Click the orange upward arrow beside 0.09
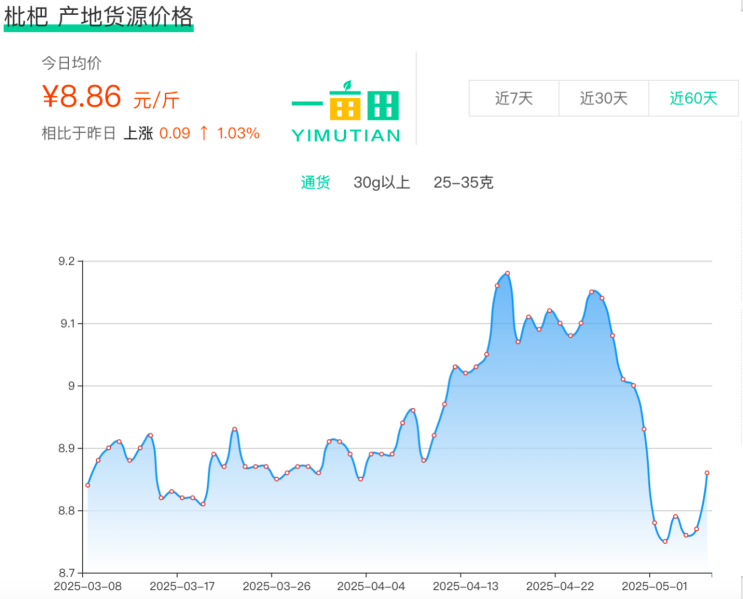This screenshot has height=599, width=743. click(204, 133)
